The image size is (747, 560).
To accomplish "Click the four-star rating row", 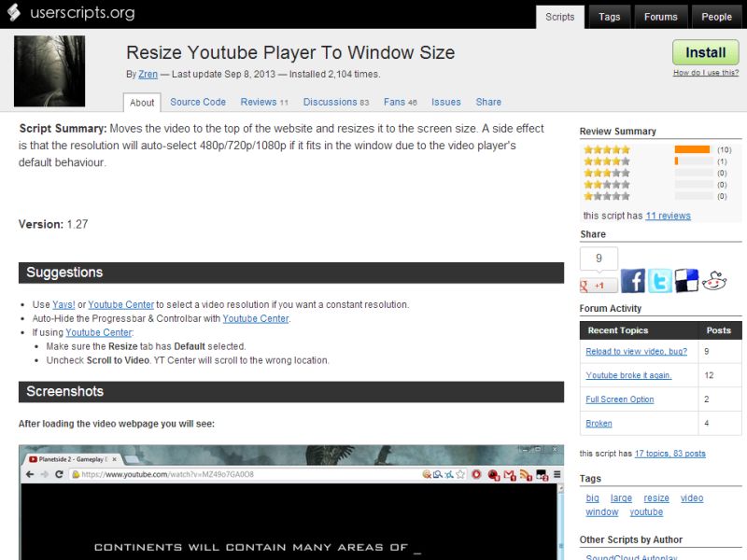I will click(x=658, y=161).
